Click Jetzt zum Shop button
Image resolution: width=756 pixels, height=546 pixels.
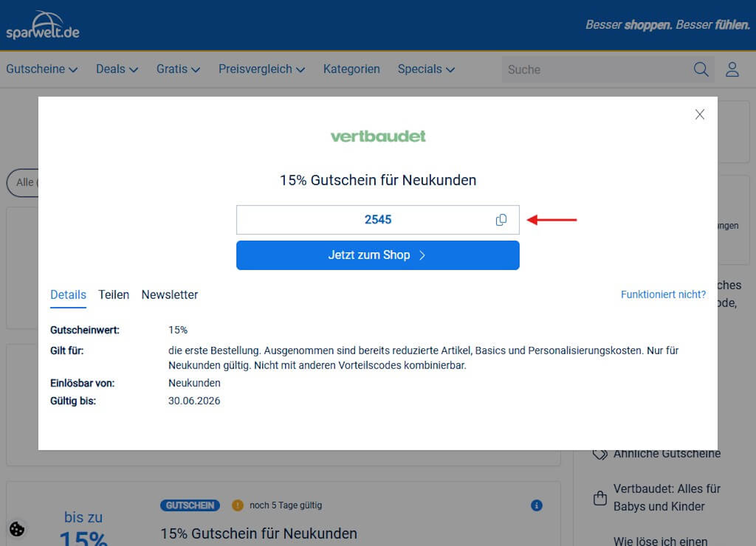point(378,255)
